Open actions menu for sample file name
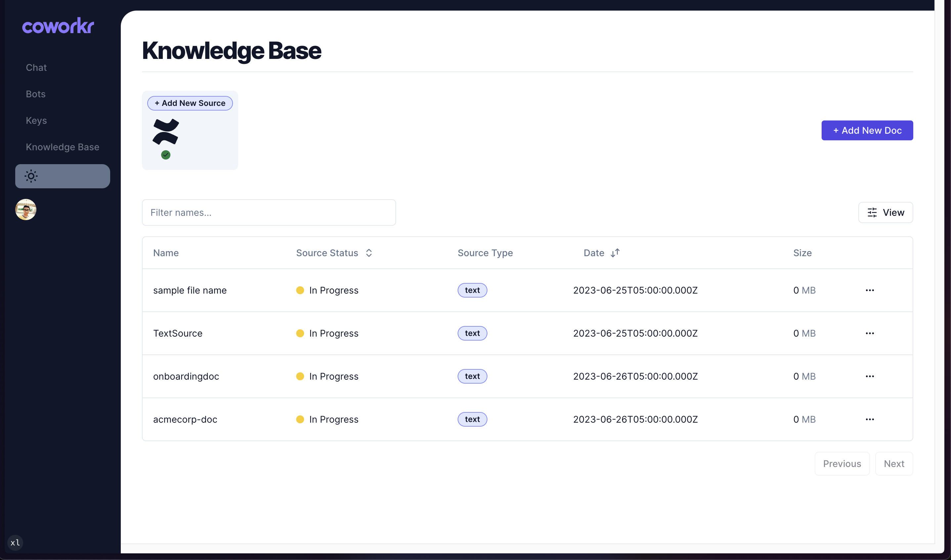The height and width of the screenshot is (560, 951). click(x=870, y=290)
